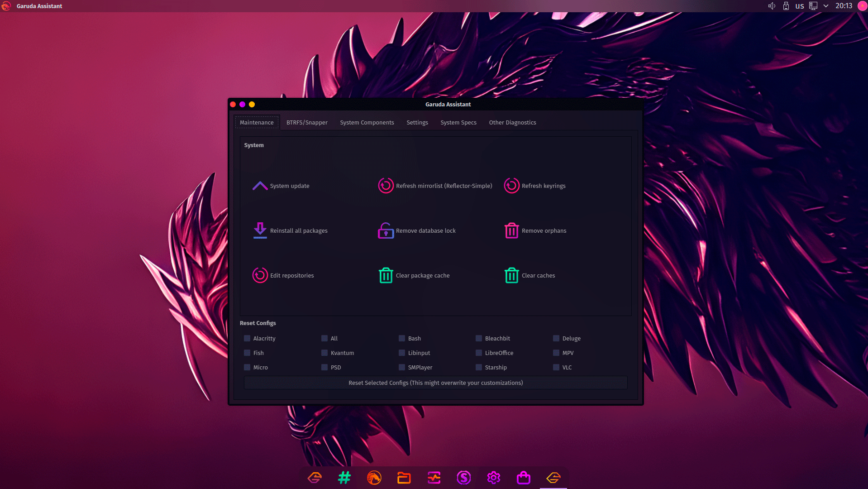The image size is (868, 489).
Task: Open the shopping bag store icon in dock
Action: click(x=524, y=477)
